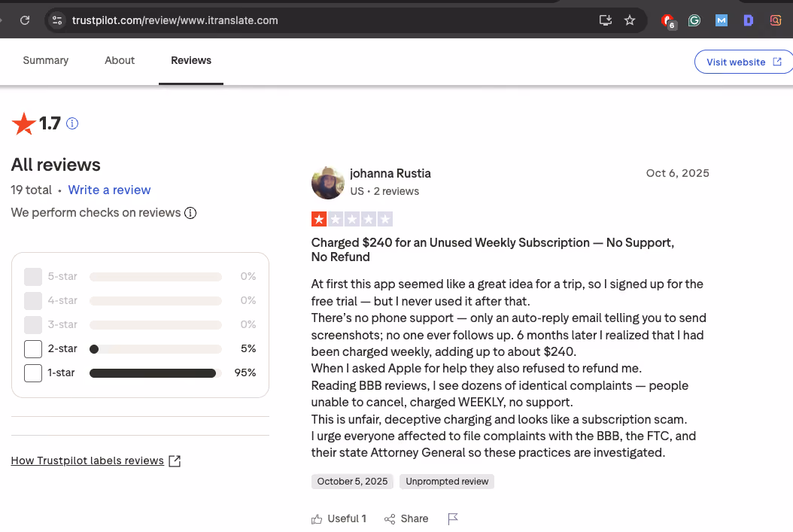
Task: Bookmark this page with the star icon
Action: (630, 20)
